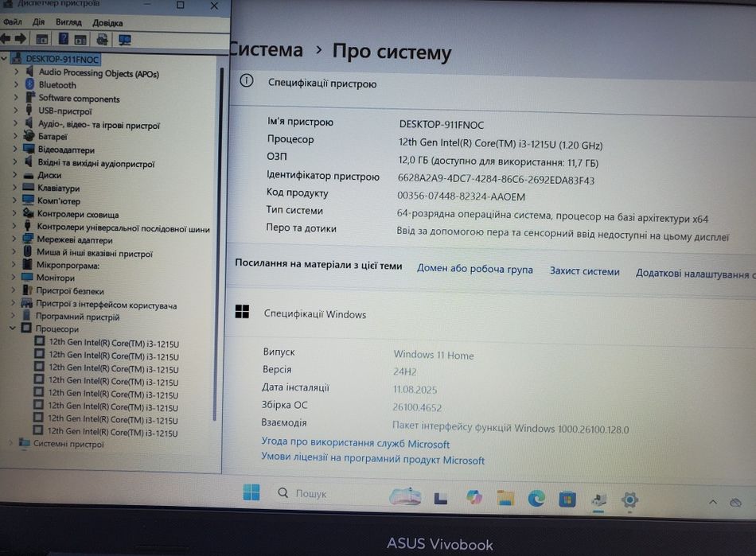756x556 pixels.
Task: Open the Захист системи link
Action: [x=584, y=271]
